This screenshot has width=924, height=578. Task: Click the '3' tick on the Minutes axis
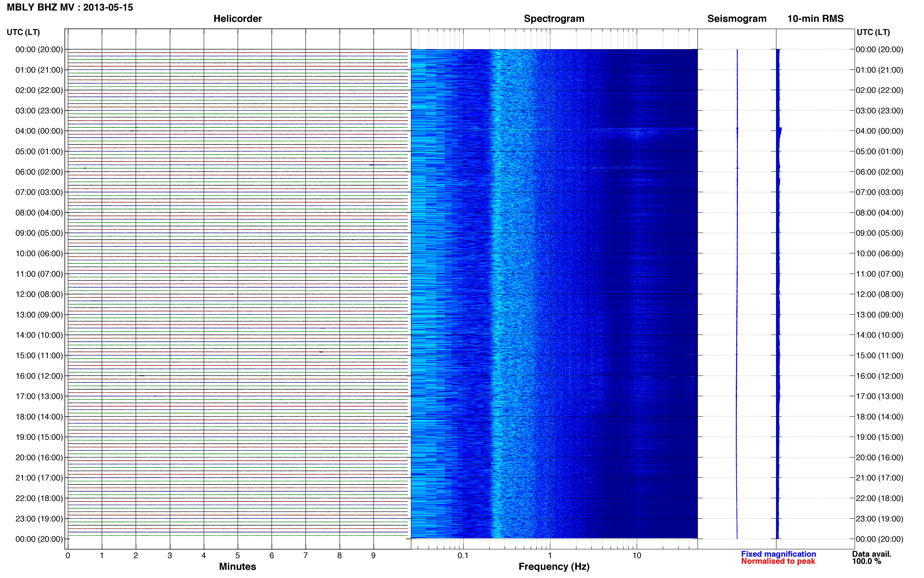170,555
